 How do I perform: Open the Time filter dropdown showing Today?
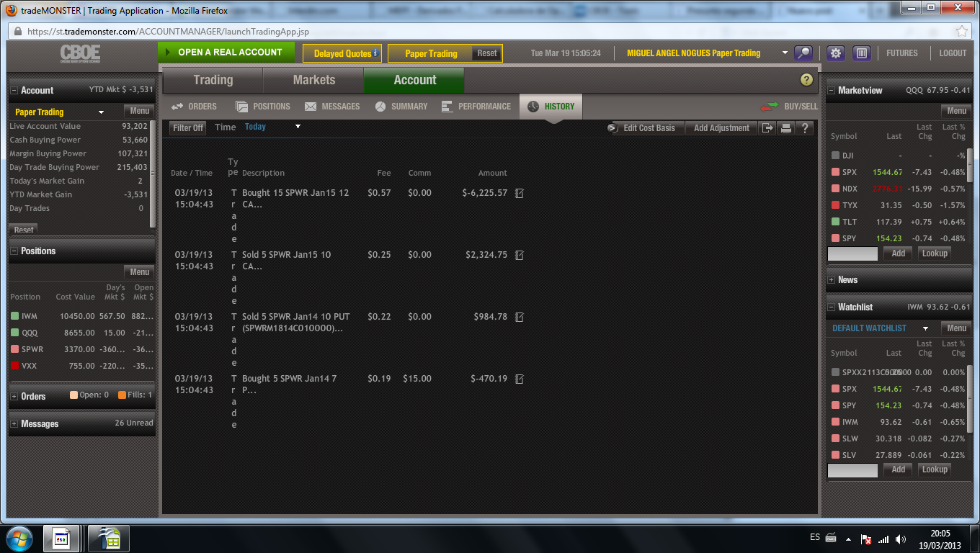(272, 127)
